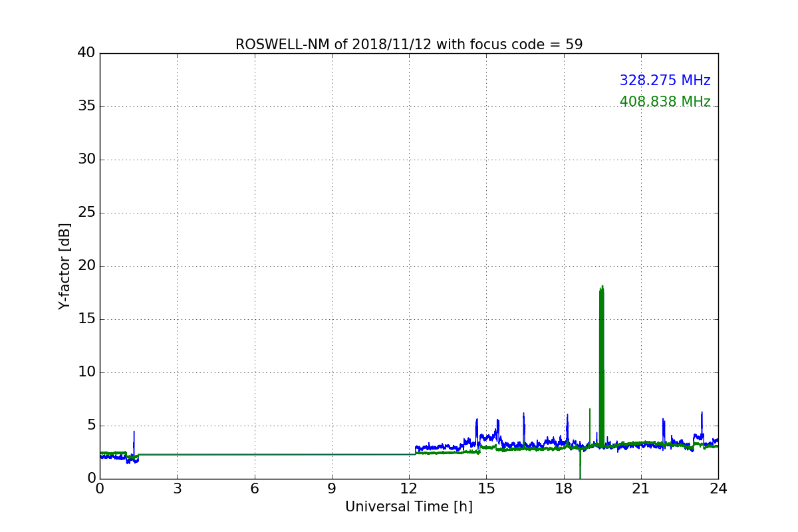Click the y-axis tick label 5
This screenshot has height=532, width=798.
pos(91,426)
